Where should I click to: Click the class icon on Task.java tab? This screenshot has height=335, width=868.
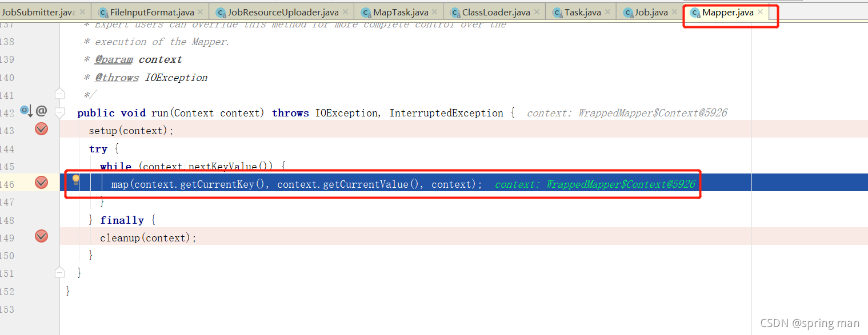click(x=558, y=13)
